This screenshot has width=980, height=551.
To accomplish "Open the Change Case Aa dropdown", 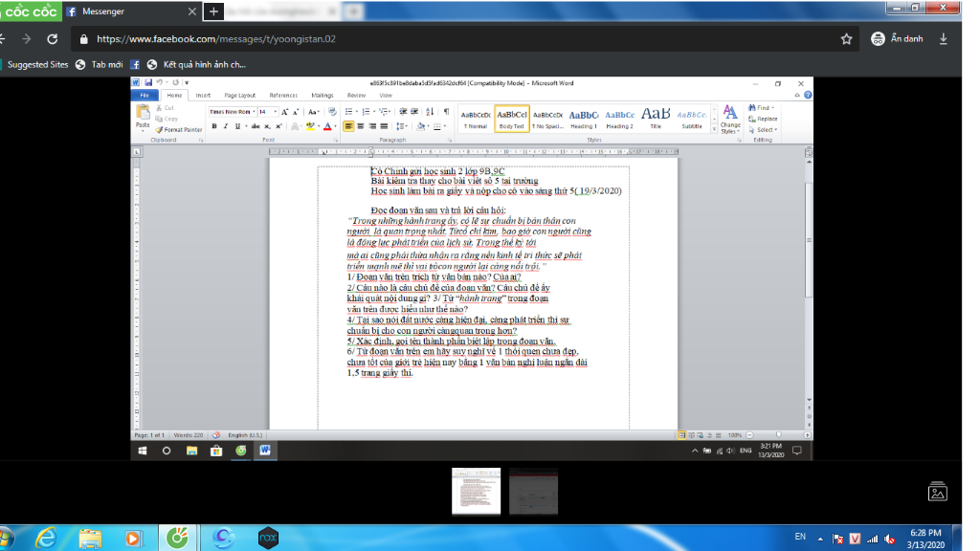I will pos(314,112).
